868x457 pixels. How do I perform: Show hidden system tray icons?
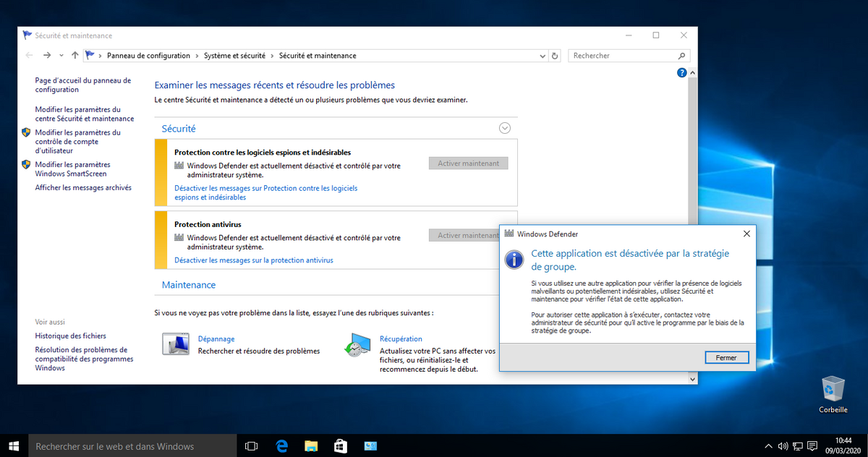click(x=768, y=446)
